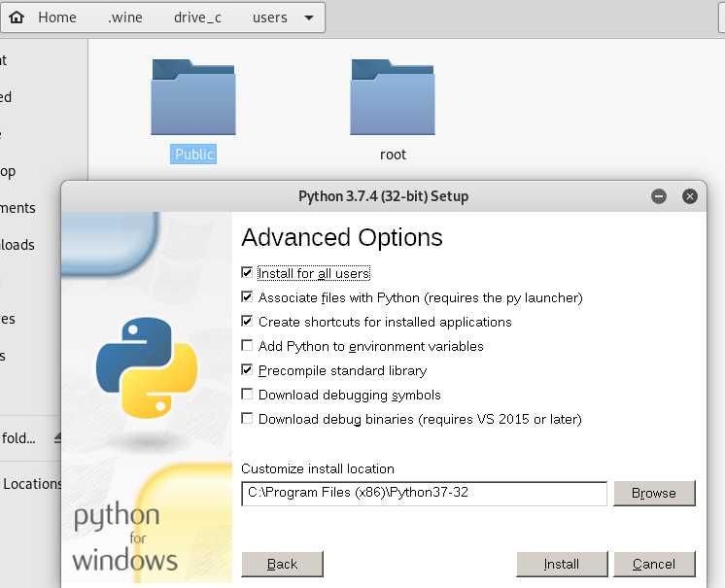
Task: Expand the path bar dropdown arrow
Action: click(309, 18)
